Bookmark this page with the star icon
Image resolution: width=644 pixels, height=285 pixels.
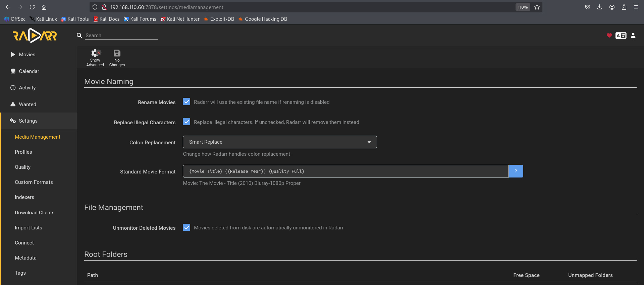(537, 7)
